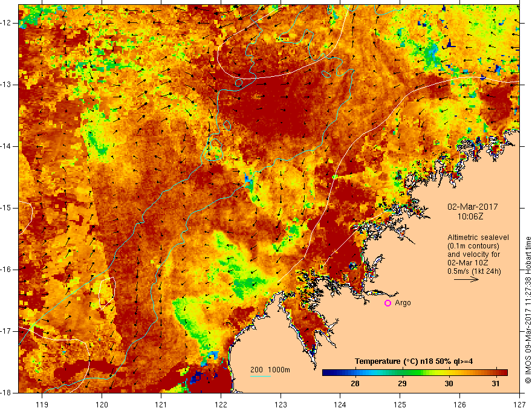Click the 127 longitude axis label
532x411 pixels.
[x=519, y=404]
